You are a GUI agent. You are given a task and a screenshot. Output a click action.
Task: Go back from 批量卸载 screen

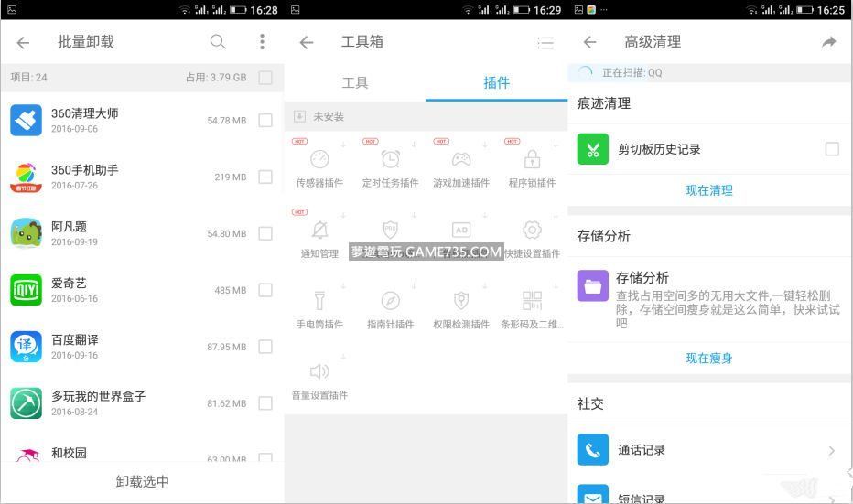point(23,42)
